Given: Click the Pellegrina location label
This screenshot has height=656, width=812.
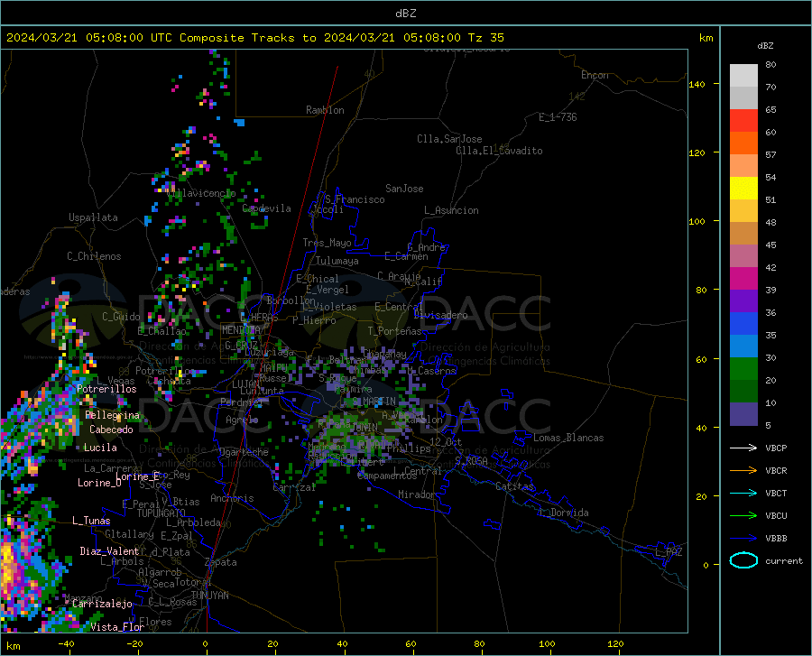Looking at the screenshot, I should pyautogui.click(x=113, y=415).
